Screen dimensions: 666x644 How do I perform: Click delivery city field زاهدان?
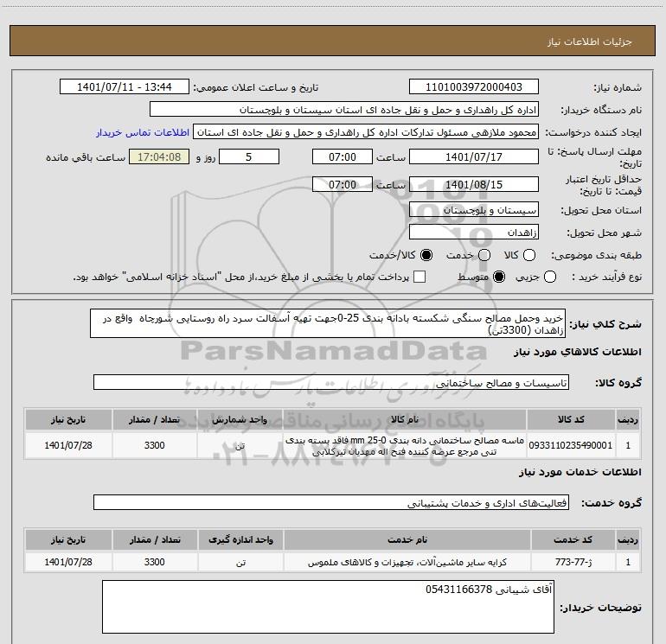coord(474,233)
